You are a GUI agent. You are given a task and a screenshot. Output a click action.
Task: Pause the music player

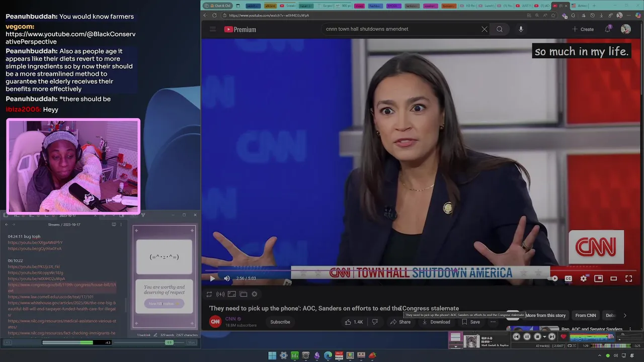pyautogui.click(x=527, y=337)
